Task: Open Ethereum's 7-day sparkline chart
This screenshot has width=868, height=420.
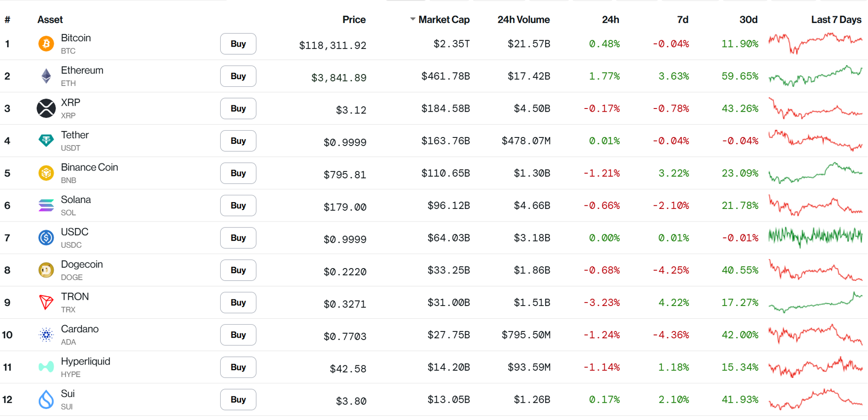Action: tap(816, 76)
